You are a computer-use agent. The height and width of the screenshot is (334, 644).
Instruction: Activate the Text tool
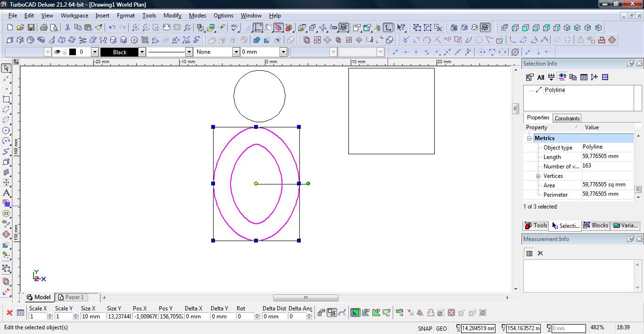6,193
